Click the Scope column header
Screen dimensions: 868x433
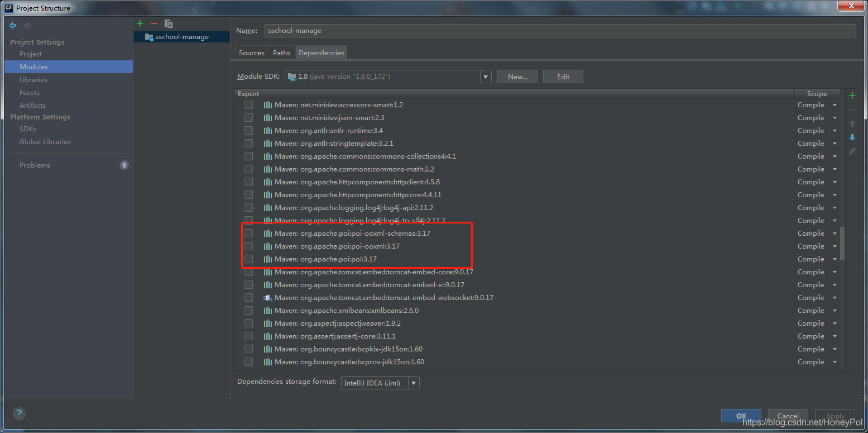tap(817, 94)
